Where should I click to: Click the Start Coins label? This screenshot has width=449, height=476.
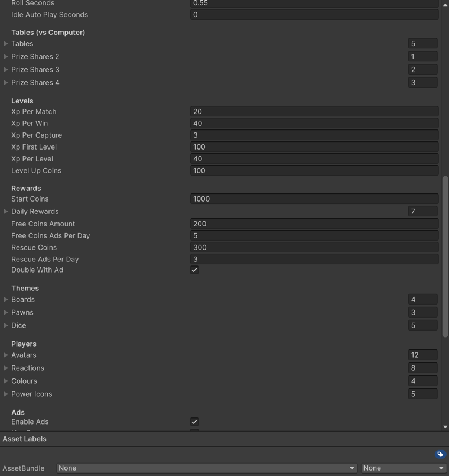30,199
